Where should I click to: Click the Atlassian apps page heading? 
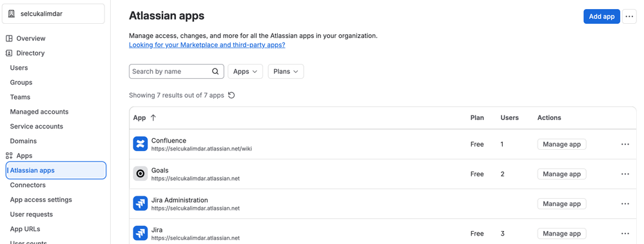tap(167, 15)
